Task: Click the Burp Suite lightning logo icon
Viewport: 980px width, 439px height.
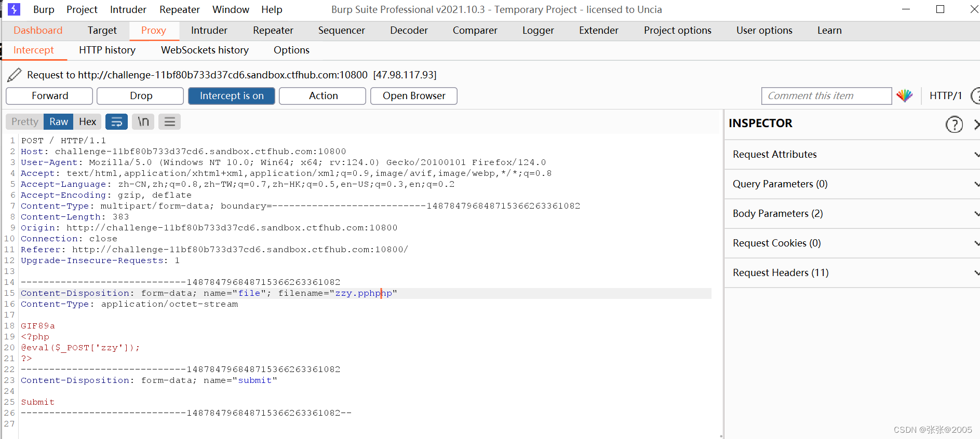Action: 14,9
